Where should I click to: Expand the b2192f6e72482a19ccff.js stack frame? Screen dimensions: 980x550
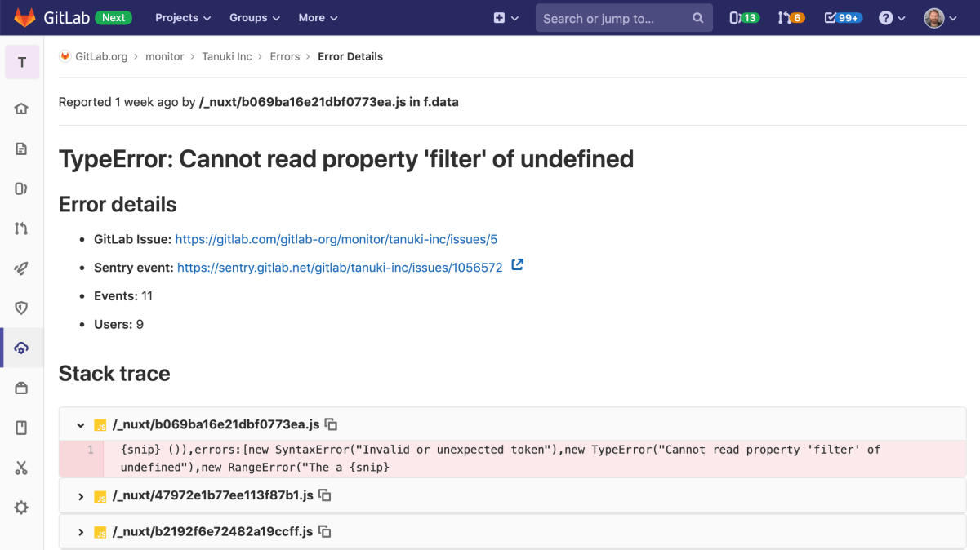point(80,532)
